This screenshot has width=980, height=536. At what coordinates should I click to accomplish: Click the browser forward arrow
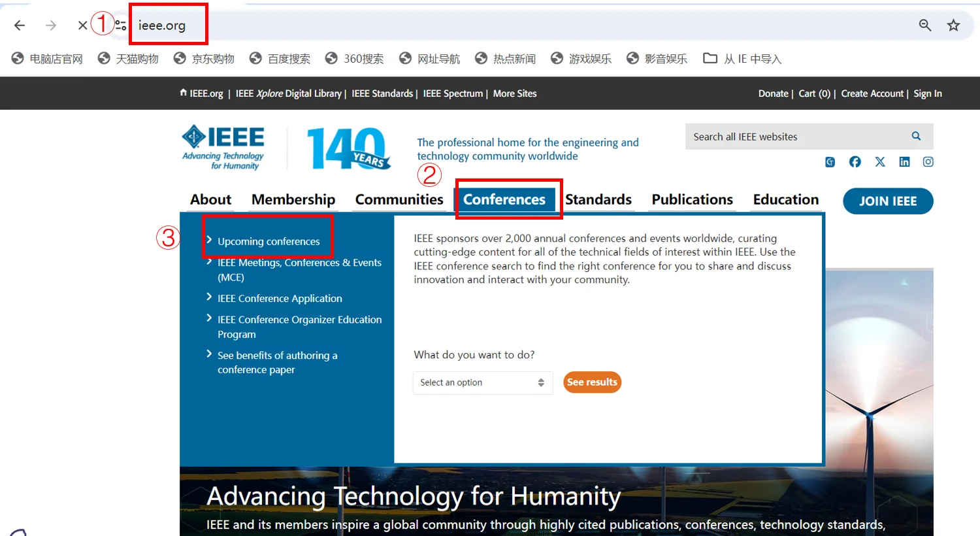click(x=51, y=25)
